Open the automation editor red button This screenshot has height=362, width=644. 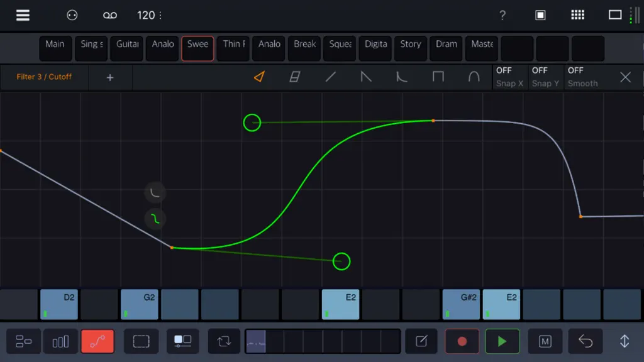click(97, 341)
